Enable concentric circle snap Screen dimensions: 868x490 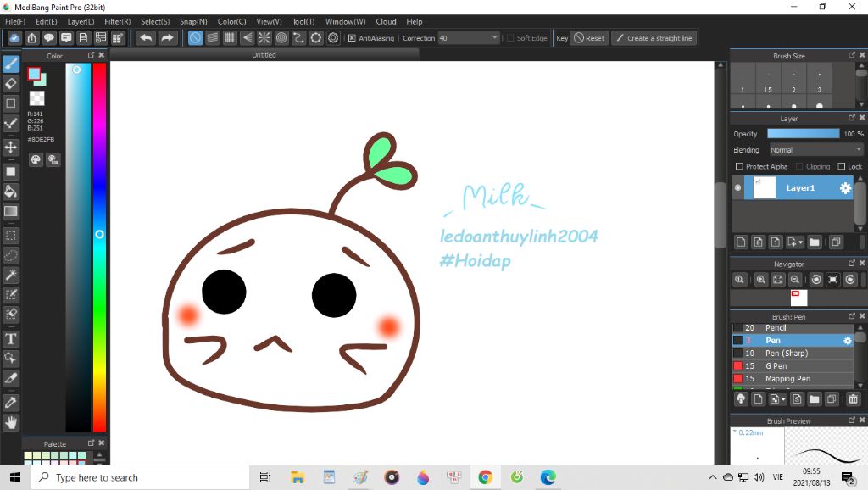pyautogui.click(x=281, y=37)
